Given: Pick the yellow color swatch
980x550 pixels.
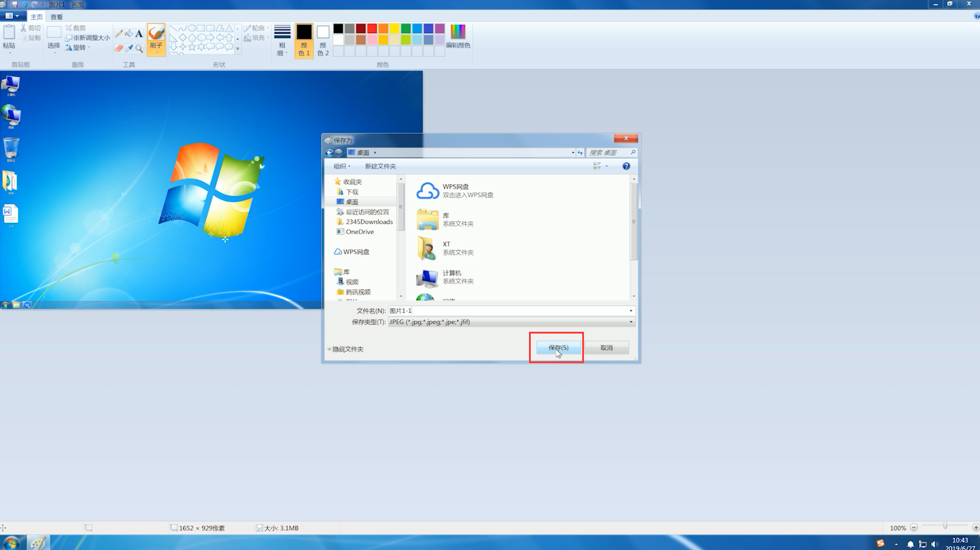Looking at the screenshot, I should (394, 28).
